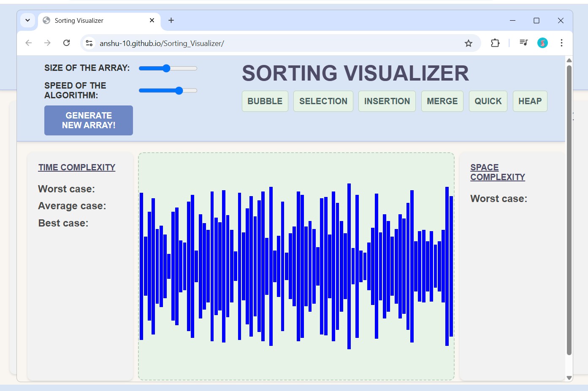Bookmark this page with the star icon
Screen dimensions: 588x391
(x=469, y=43)
